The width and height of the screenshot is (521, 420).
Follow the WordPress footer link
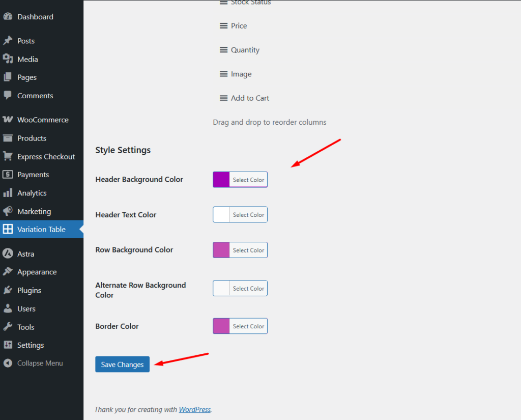click(x=194, y=409)
